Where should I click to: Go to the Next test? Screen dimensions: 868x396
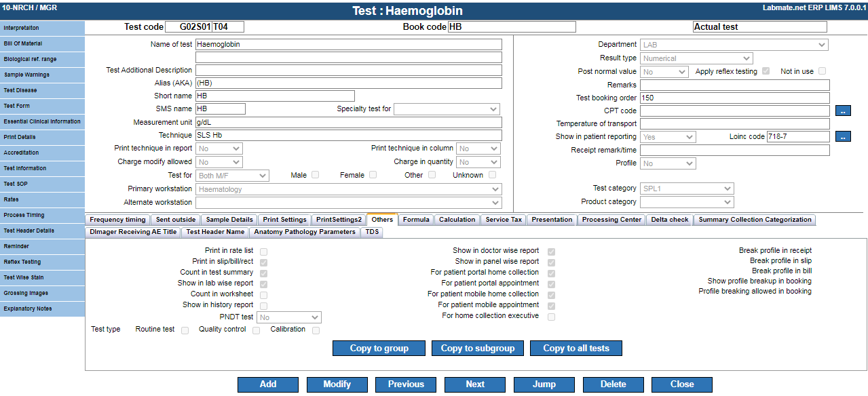[x=475, y=384]
